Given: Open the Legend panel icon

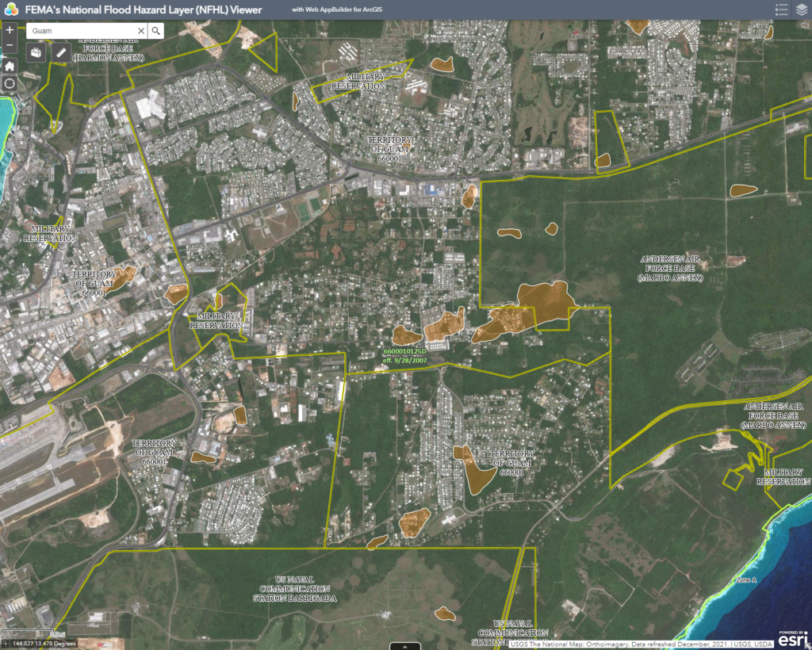Looking at the screenshot, I should (x=780, y=9).
